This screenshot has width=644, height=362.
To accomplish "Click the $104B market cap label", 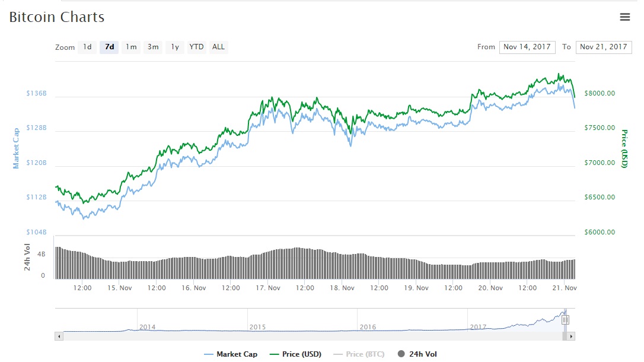I will [x=37, y=232].
